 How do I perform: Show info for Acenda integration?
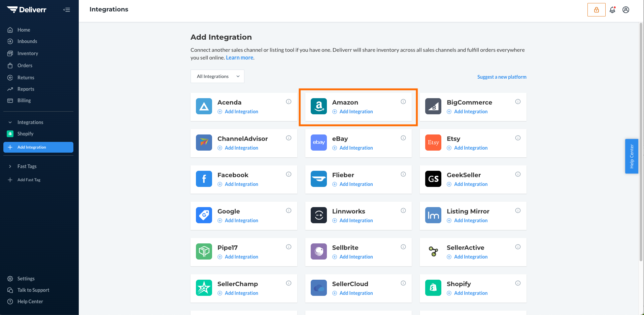coord(289,102)
